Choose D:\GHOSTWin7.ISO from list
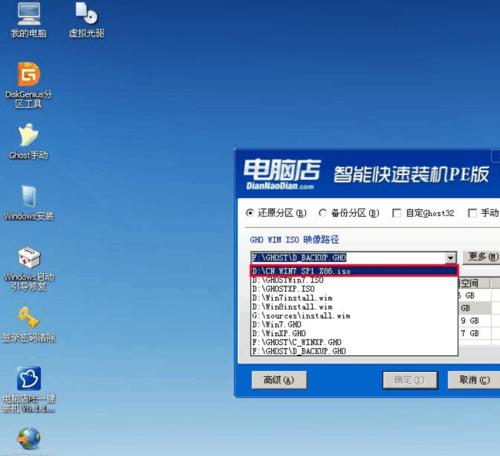The width and height of the screenshot is (500, 456). 354,280
